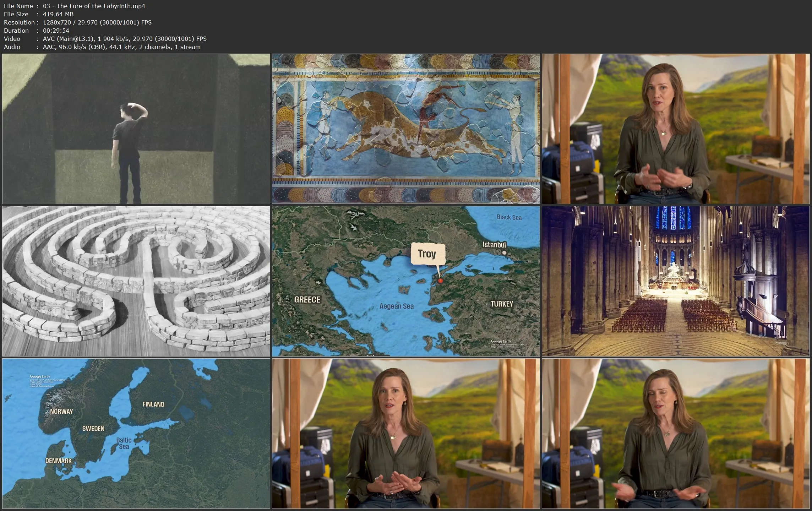812x511 pixels.
Task: Click the red Troy location marker dot
Action: click(440, 281)
